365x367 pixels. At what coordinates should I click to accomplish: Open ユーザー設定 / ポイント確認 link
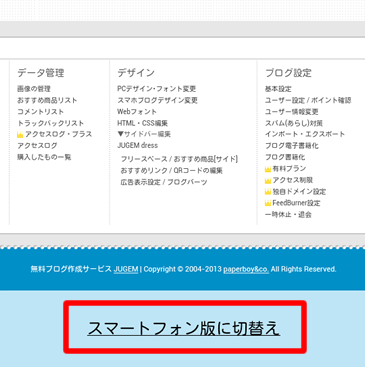(308, 100)
